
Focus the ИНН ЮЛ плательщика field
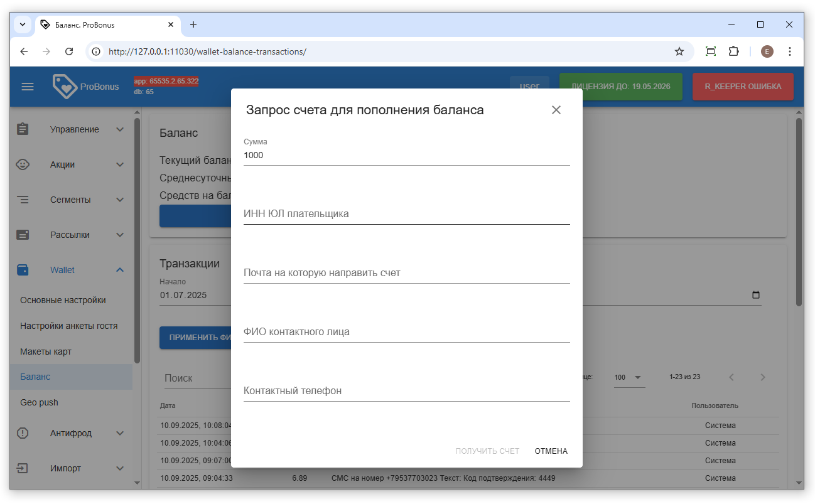point(406,214)
